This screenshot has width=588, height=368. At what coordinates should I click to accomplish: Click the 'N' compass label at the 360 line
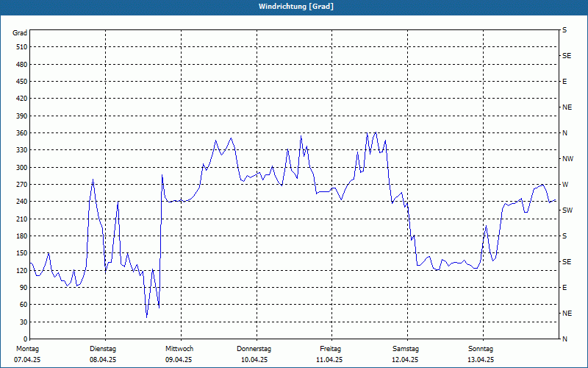pos(564,133)
